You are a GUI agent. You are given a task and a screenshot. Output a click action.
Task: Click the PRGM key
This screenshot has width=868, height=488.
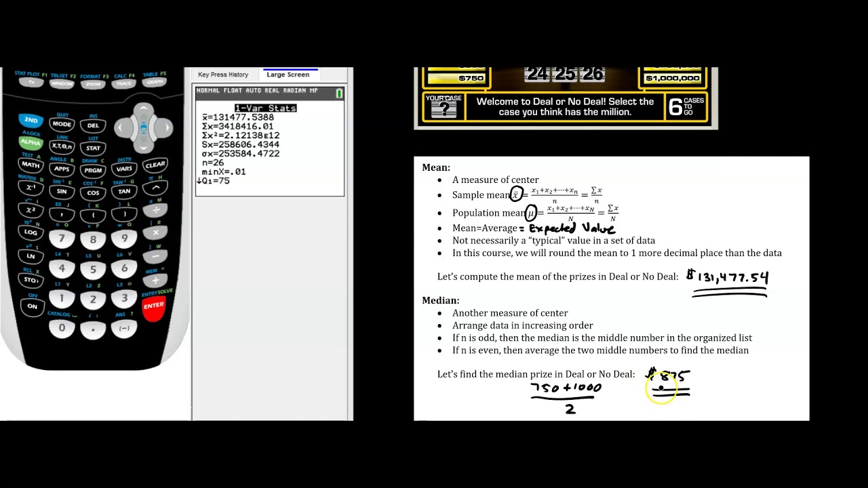pyautogui.click(x=93, y=170)
